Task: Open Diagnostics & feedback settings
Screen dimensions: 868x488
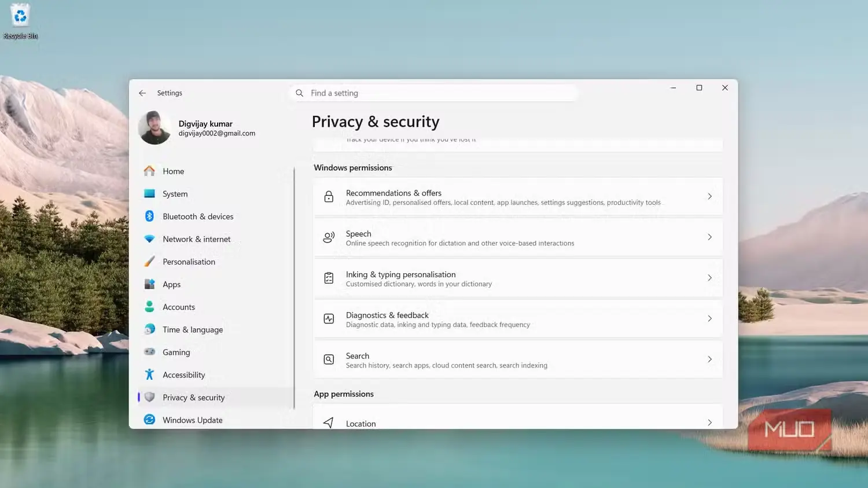Action: coord(518,319)
